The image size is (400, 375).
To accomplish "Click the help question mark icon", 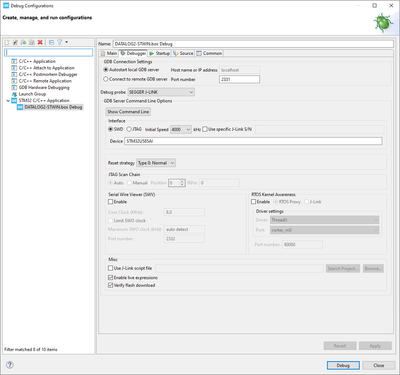I will tap(10, 365).
